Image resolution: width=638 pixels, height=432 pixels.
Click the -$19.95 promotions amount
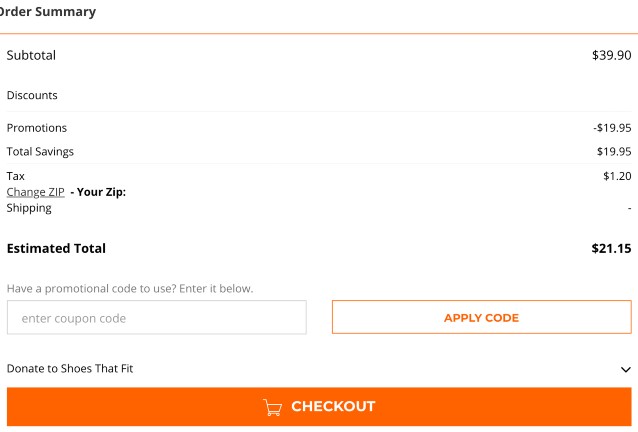pyautogui.click(x=611, y=128)
